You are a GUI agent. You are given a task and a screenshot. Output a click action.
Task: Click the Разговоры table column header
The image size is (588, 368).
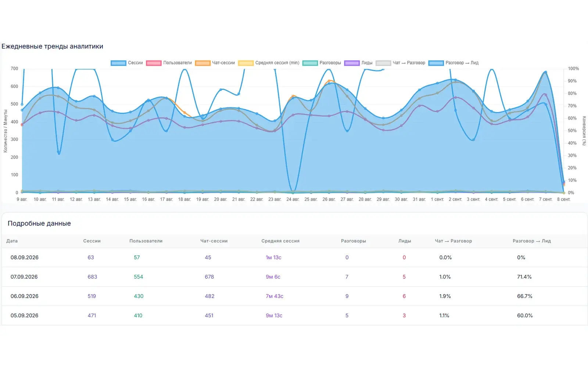tap(354, 241)
